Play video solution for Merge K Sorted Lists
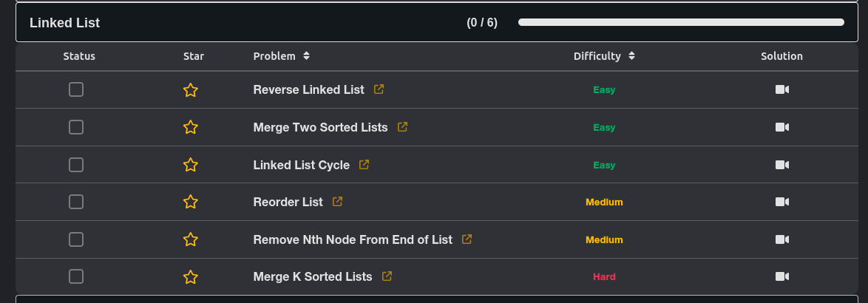Viewport: 868px width, 303px height. (x=781, y=276)
